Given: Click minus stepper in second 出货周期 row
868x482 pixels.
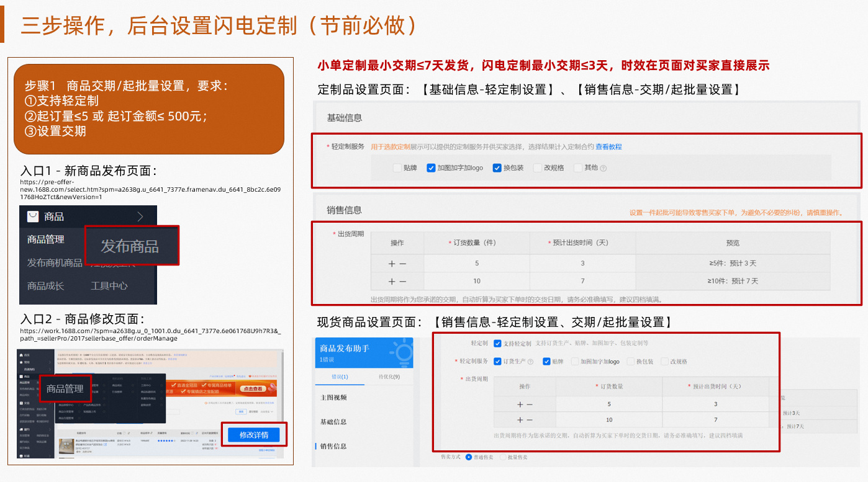Looking at the screenshot, I should click(x=402, y=280).
